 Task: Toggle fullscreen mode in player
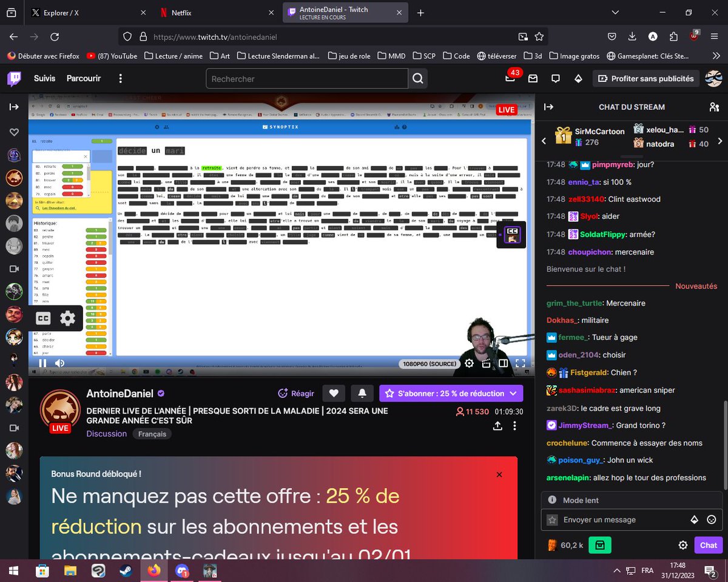(x=520, y=363)
